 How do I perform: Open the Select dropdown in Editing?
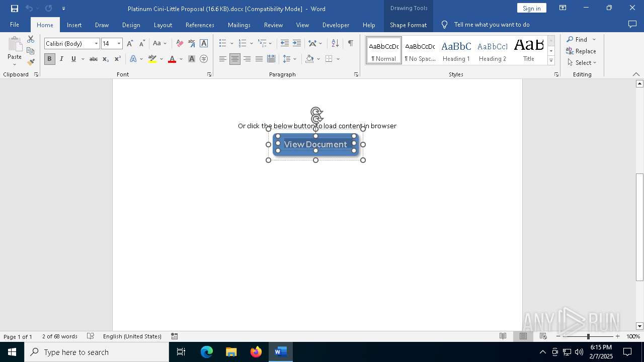tap(582, 63)
